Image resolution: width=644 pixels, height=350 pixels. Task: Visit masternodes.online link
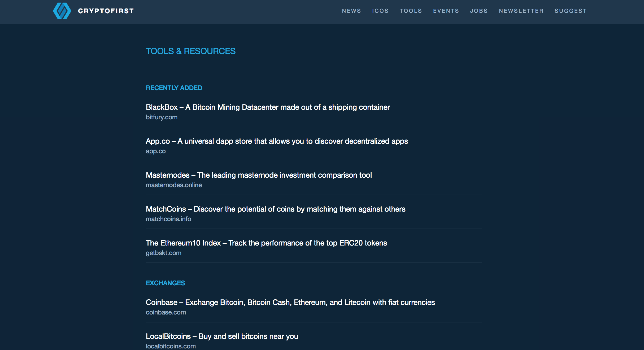tap(174, 185)
